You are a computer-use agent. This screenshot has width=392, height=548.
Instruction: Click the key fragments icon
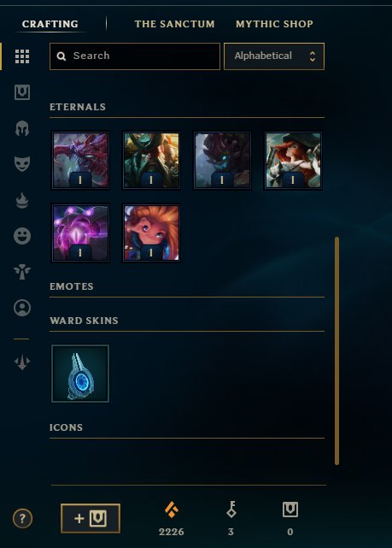tap(231, 510)
